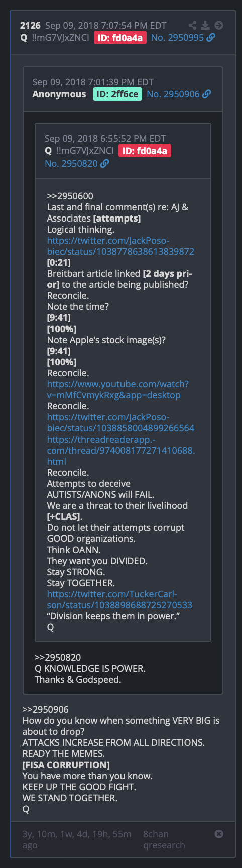
Task: Click the download icon in post header
Action: (205, 25)
